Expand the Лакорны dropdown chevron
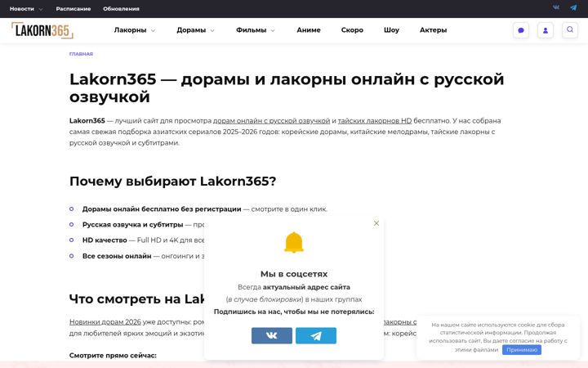 [x=153, y=30]
